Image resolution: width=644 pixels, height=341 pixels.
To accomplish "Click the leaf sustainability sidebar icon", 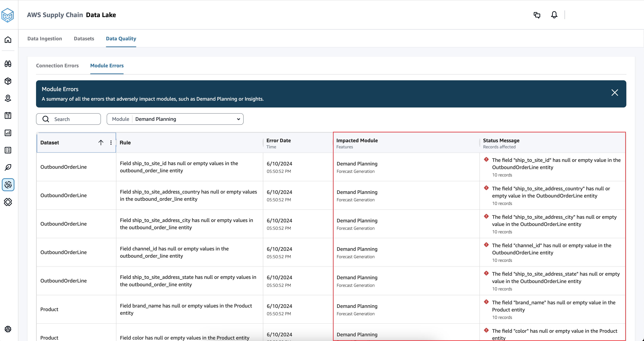I will [x=8, y=167].
